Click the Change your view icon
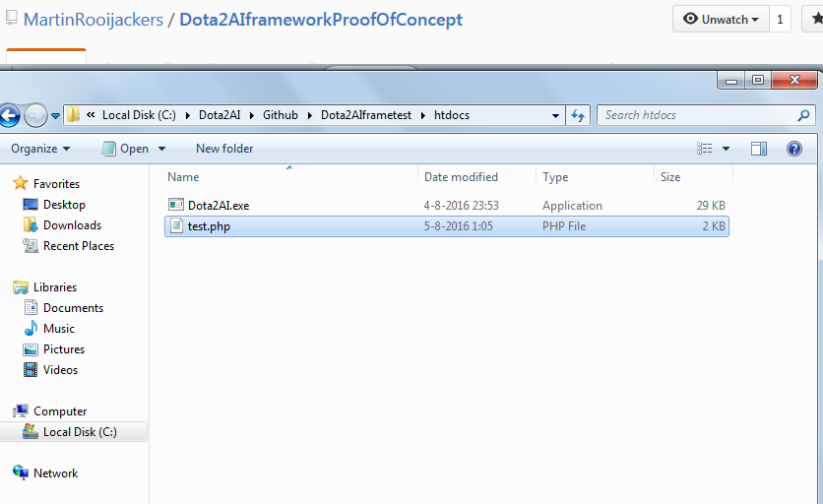823x504 pixels. point(705,149)
